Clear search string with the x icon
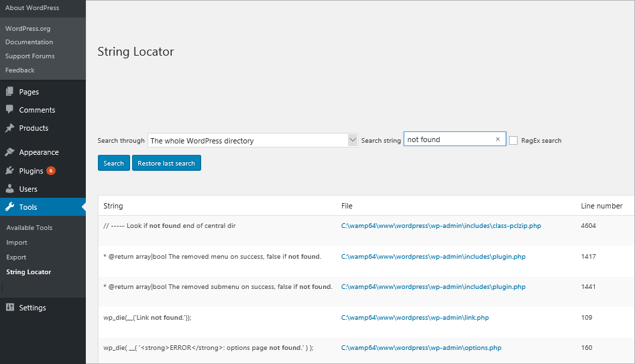The width and height of the screenshot is (635, 364). click(498, 139)
